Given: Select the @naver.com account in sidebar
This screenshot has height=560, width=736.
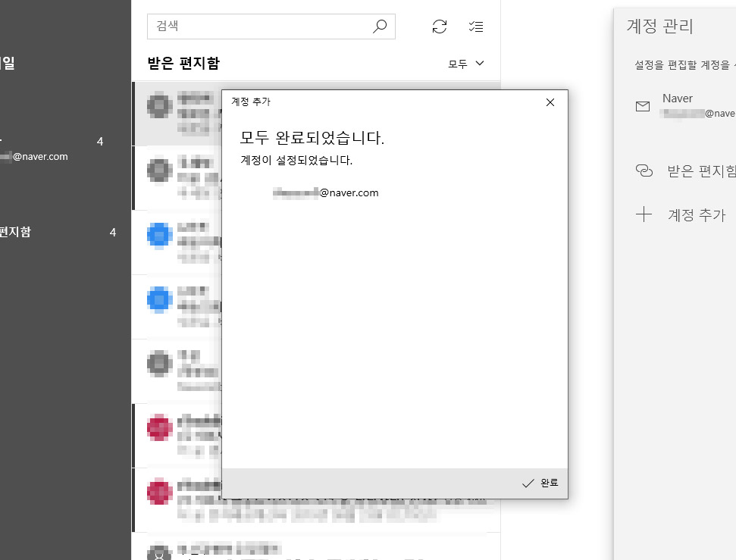Looking at the screenshot, I should (x=52, y=149).
